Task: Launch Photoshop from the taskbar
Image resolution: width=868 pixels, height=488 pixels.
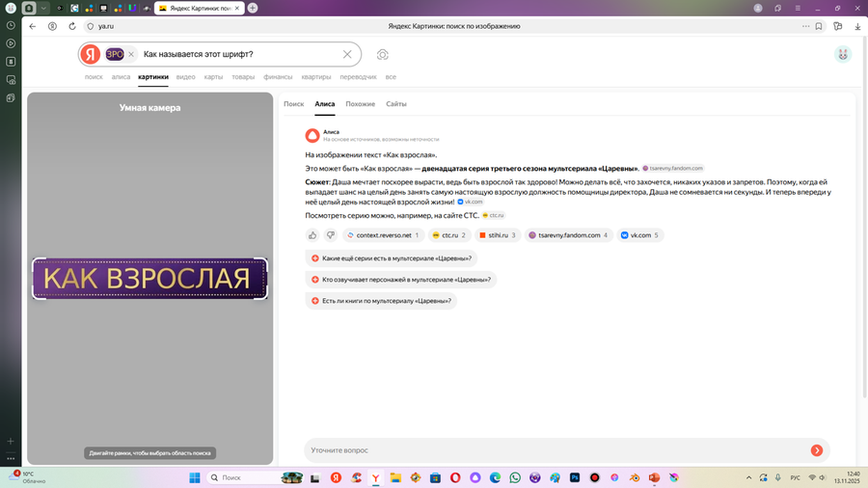Action: pyautogui.click(x=575, y=477)
